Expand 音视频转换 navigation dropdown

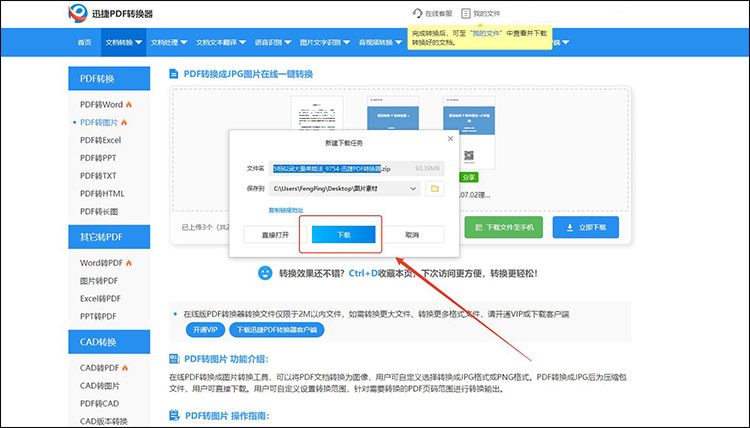(x=380, y=42)
